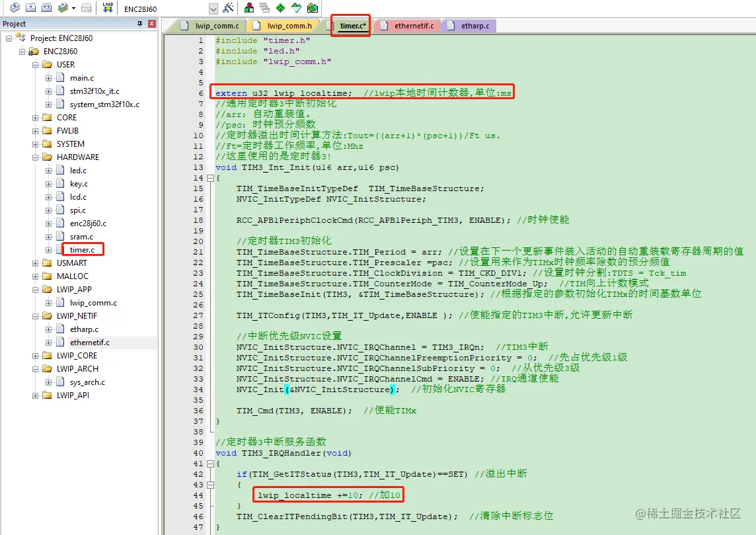Open the ENC28J60 target selection combo box

tap(170, 9)
